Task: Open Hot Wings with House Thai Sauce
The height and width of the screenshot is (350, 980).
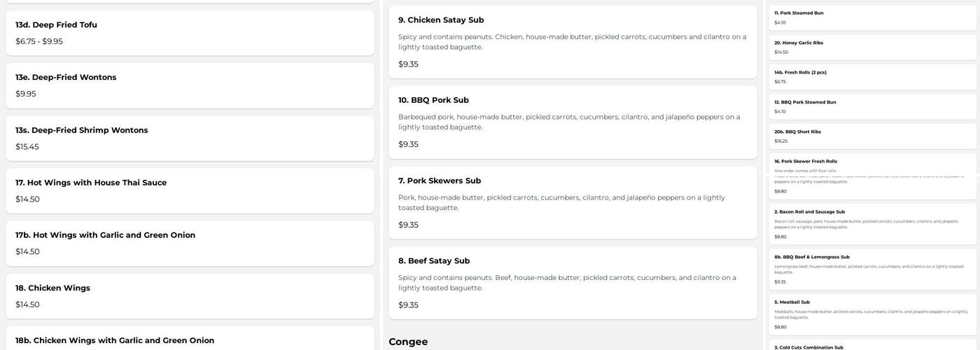Action: 190,190
